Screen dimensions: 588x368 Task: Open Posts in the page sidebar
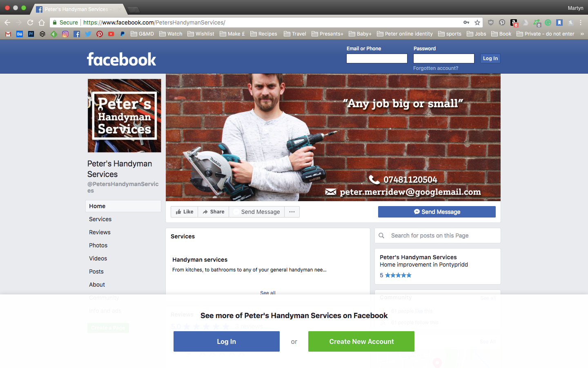point(96,272)
